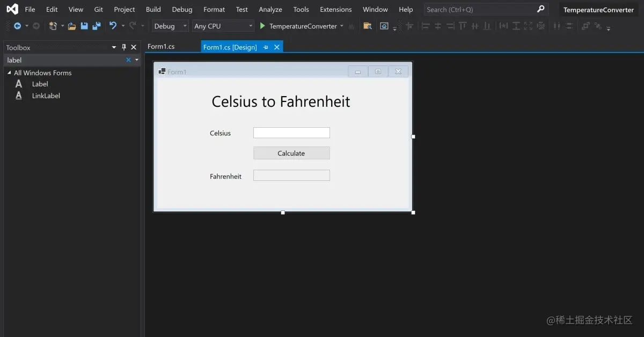The width and height of the screenshot is (644, 337).
Task: Open the Format menu
Action: click(214, 9)
